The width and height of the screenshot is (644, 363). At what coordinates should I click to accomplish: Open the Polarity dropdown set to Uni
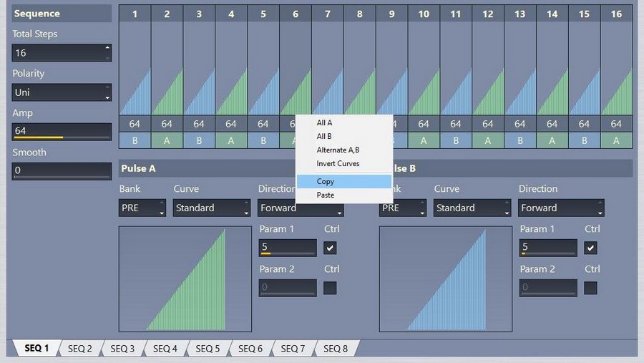coord(62,92)
